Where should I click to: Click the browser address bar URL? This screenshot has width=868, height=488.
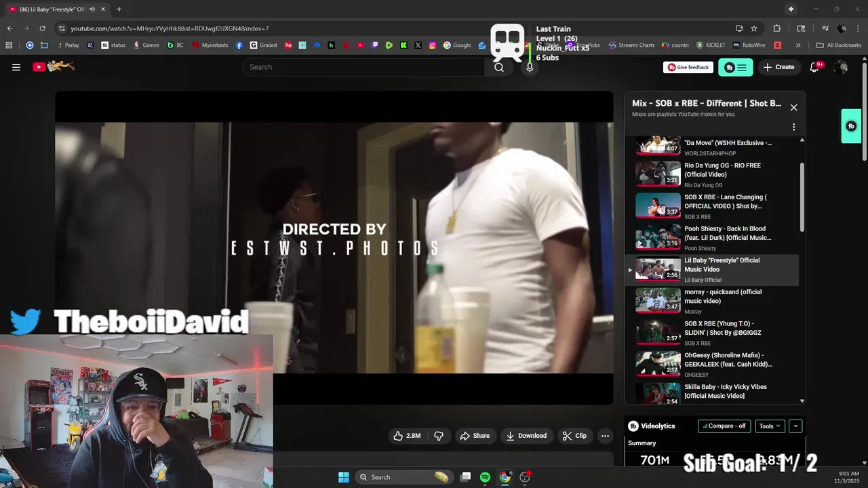(x=170, y=28)
